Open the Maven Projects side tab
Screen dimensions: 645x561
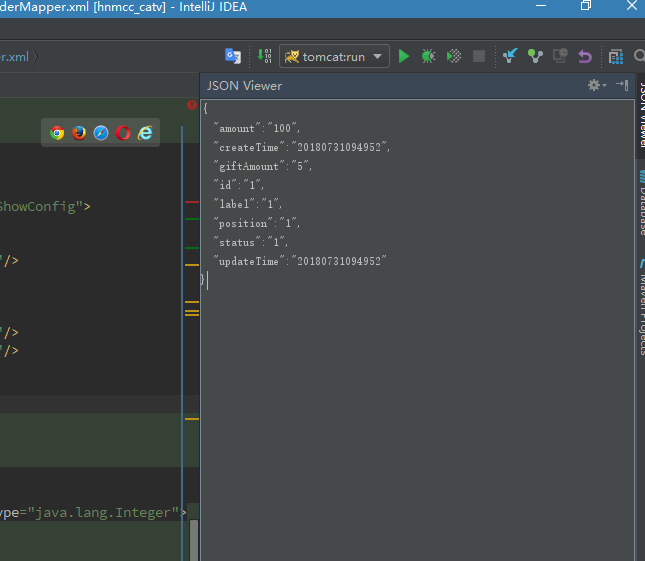pyautogui.click(x=641, y=307)
